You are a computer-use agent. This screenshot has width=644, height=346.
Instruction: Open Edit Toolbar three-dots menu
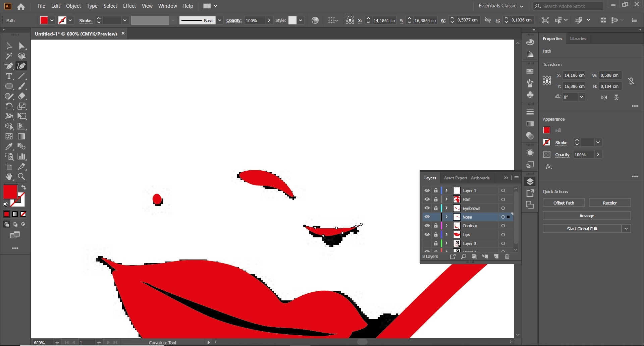coord(15,248)
